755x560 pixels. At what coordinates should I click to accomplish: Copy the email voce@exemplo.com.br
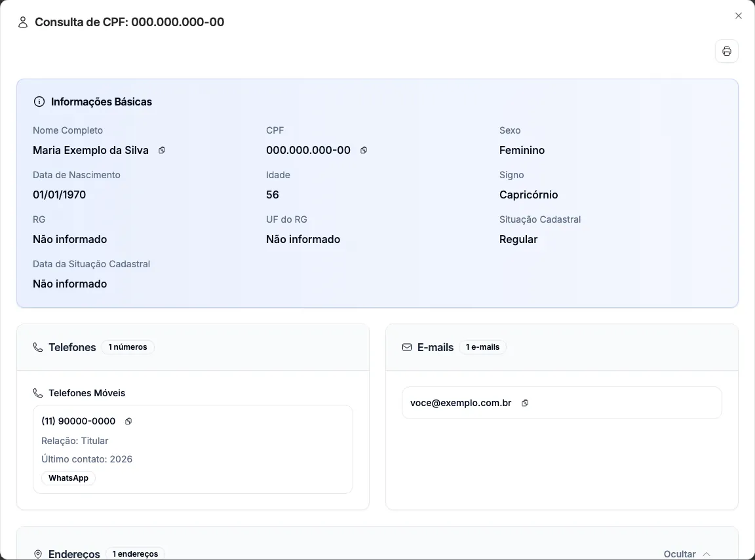click(525, 403)
